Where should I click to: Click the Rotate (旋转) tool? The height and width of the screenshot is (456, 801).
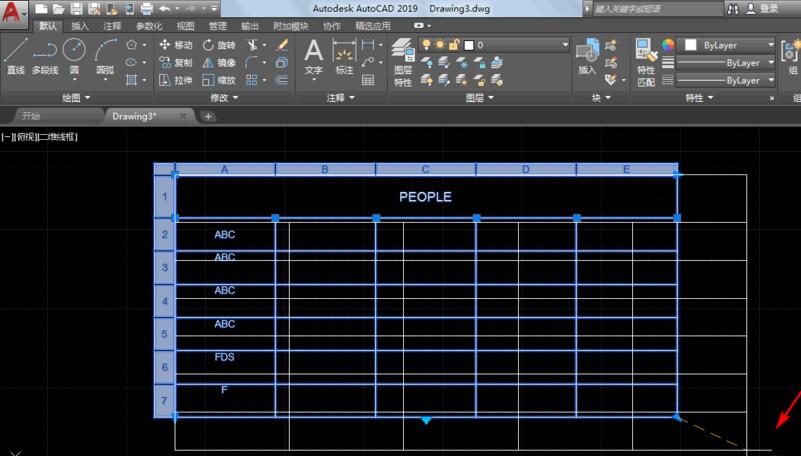coord(219,45)
